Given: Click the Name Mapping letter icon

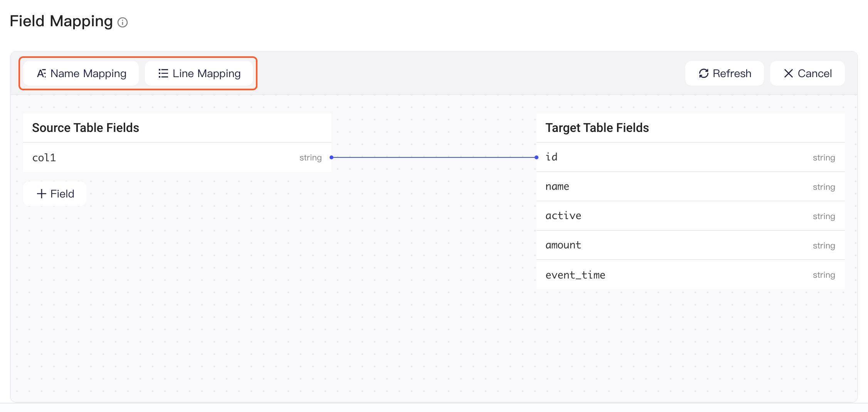Looking at the screenshot, I should [x=42, y=73].
